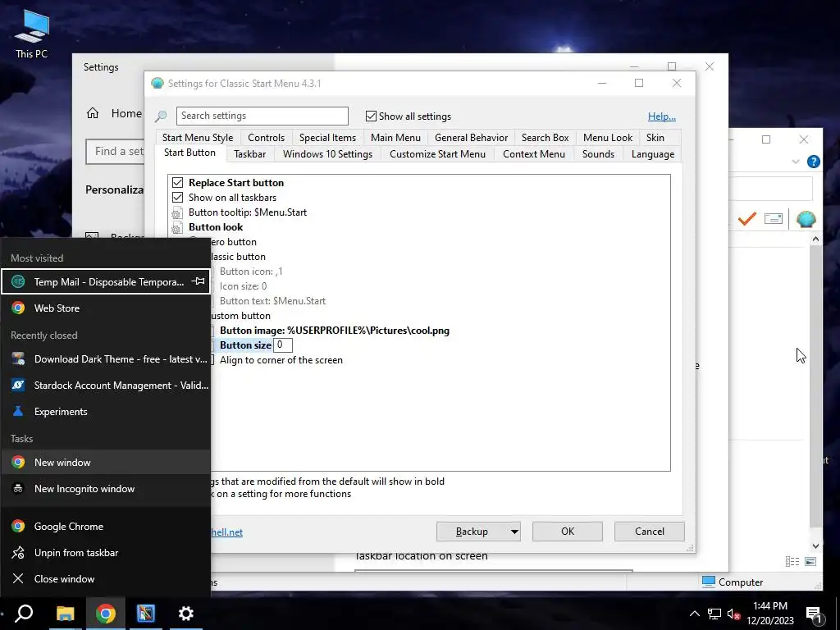Click the Chrome taskbar icon
840x630 pixels.
pos(106,614)
